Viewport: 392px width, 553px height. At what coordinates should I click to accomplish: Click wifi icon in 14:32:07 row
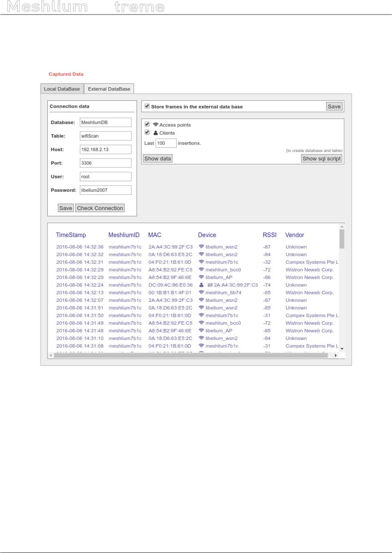(201, 300)
